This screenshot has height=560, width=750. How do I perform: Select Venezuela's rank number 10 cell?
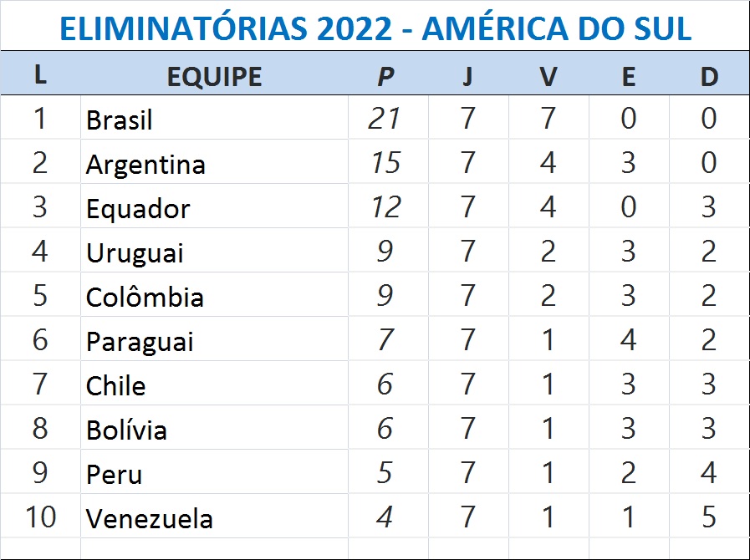pos(40,517)
